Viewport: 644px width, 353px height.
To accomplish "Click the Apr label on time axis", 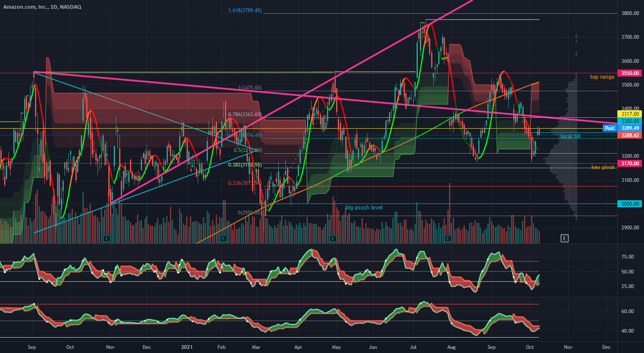I will 298,347.
